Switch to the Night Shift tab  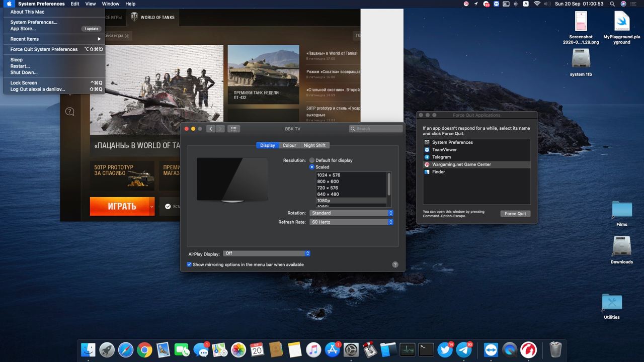coord(314,145)
